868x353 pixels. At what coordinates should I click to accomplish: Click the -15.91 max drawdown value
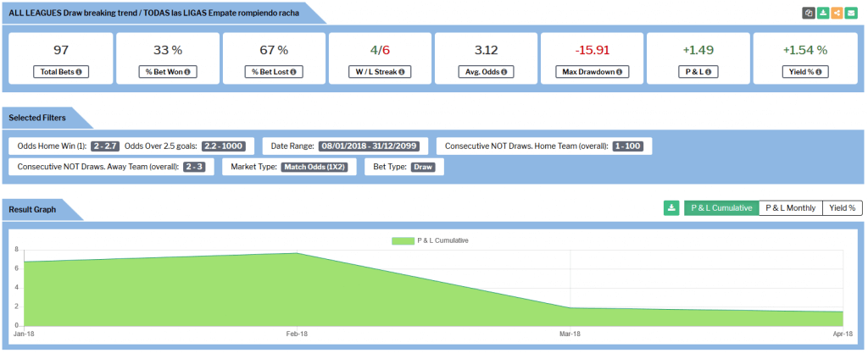click(x=592, y=50)
